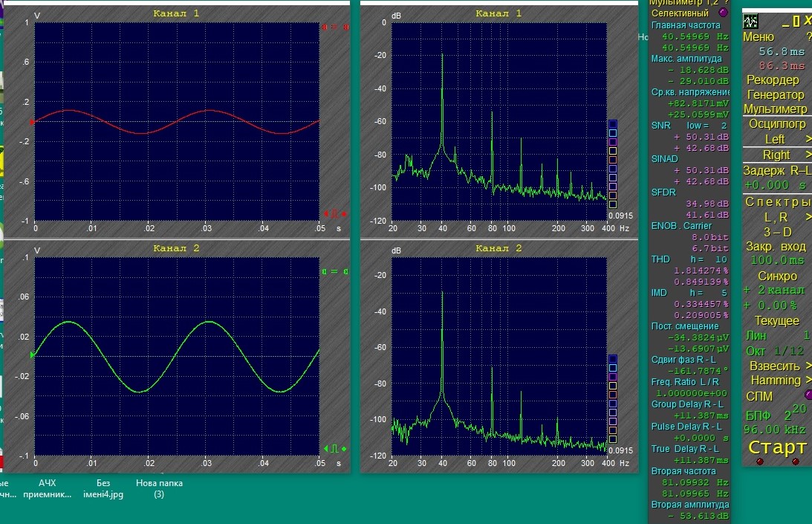Expand the Right channel submenu arrow
The width and height of the screenshot is (812, 524).
point(808,155)
